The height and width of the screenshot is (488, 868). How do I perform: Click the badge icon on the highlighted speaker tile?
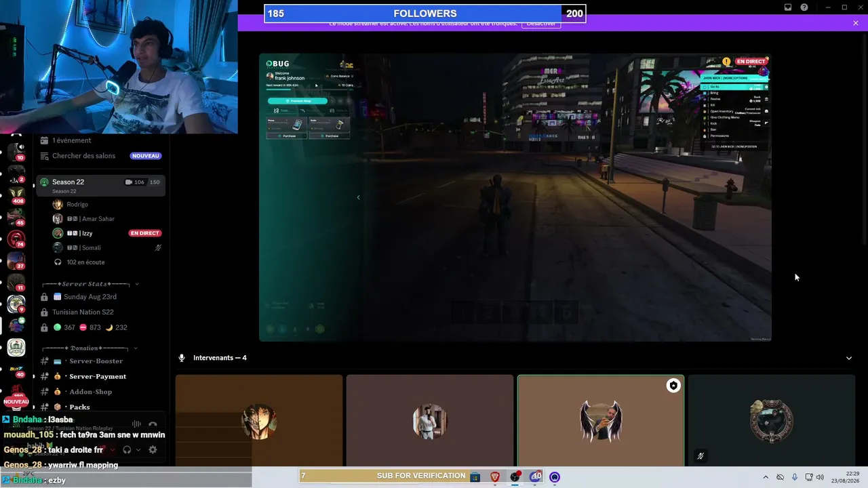(673, 386)
